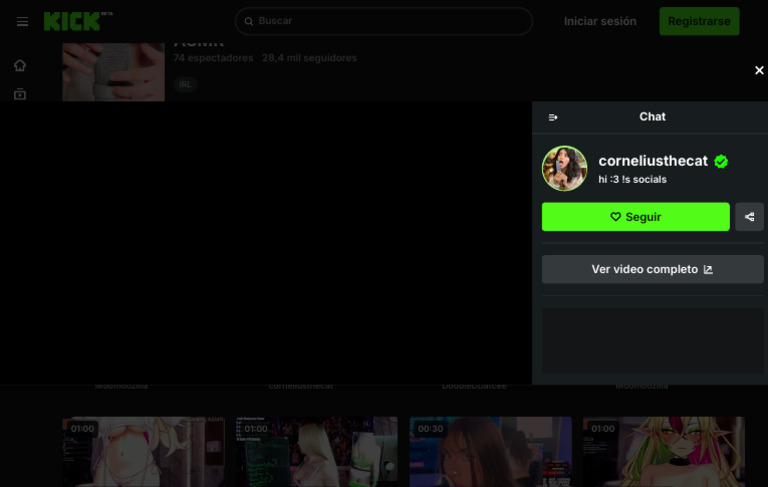The width and height of the screenshot is (768, 487).
Task: Click Iniciar sesión
Action: point(600,21)
